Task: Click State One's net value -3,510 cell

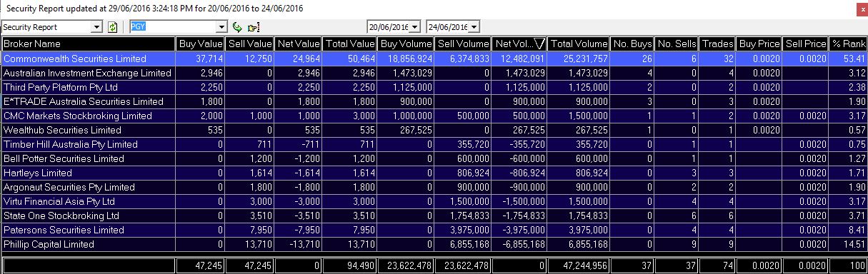Action: [298, 215]
